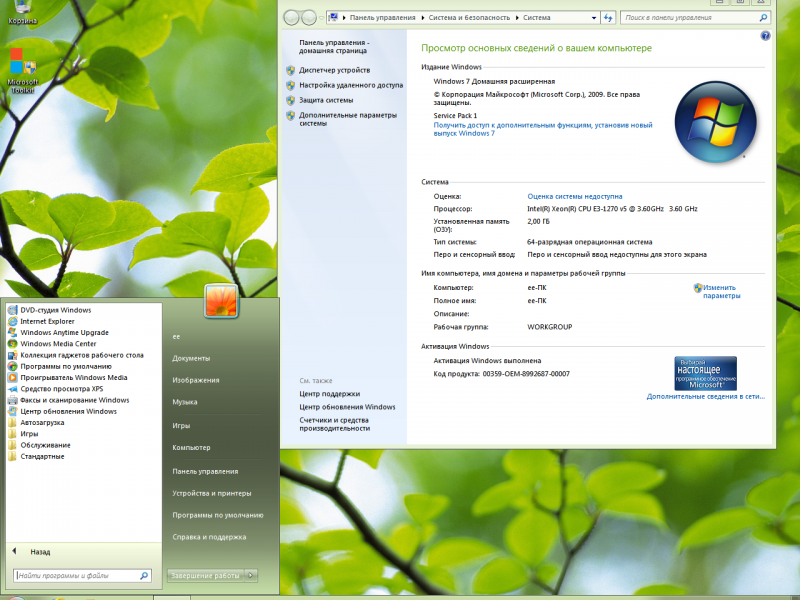Open Панель управления from the Start menu right column
Screen dimensions: 800x600
tap(205, 471)
